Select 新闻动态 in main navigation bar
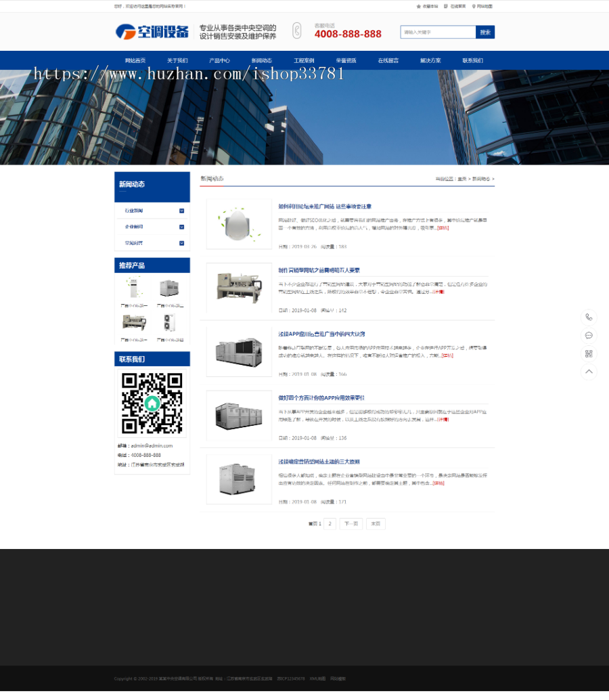Image resolution: width=609 pixels, height=700 pixels. click(261, 61)
